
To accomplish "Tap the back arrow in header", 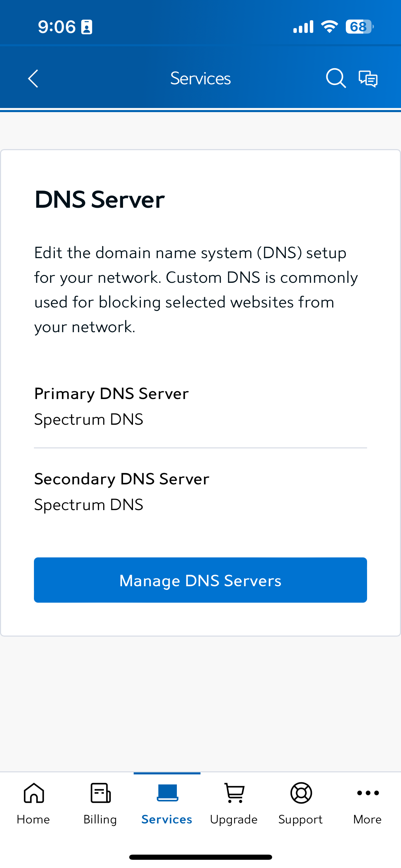I will tap(33, 79).
